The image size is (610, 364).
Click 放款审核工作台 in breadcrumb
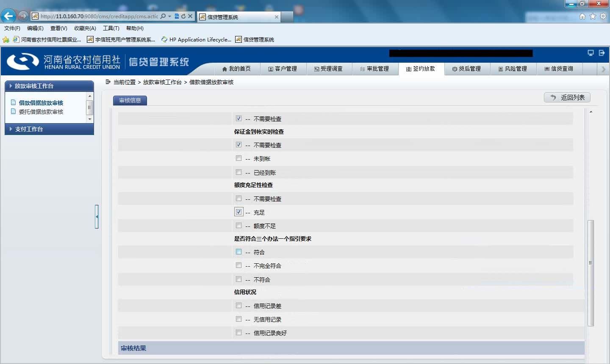(162, 82)
